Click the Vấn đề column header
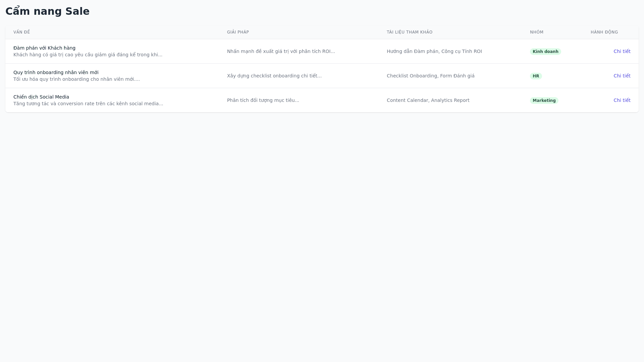Viewport: 644px width, 362px height. tap(21, 32)
